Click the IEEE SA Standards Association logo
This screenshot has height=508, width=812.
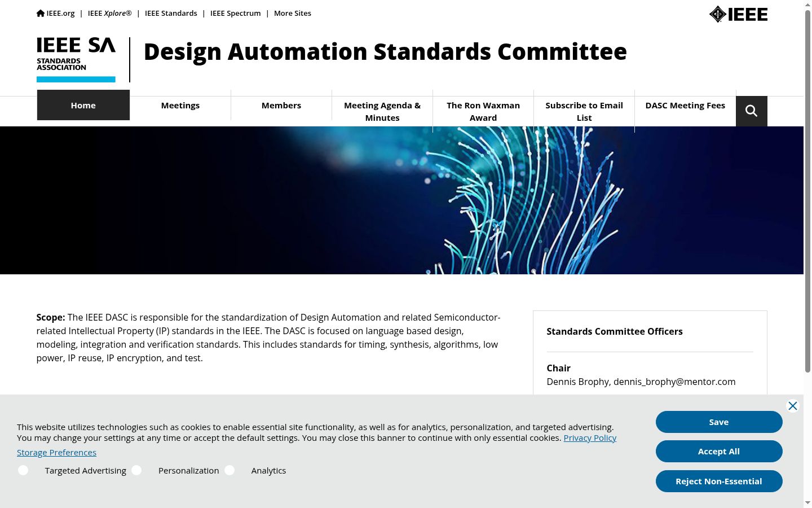(x=76, y=60)
